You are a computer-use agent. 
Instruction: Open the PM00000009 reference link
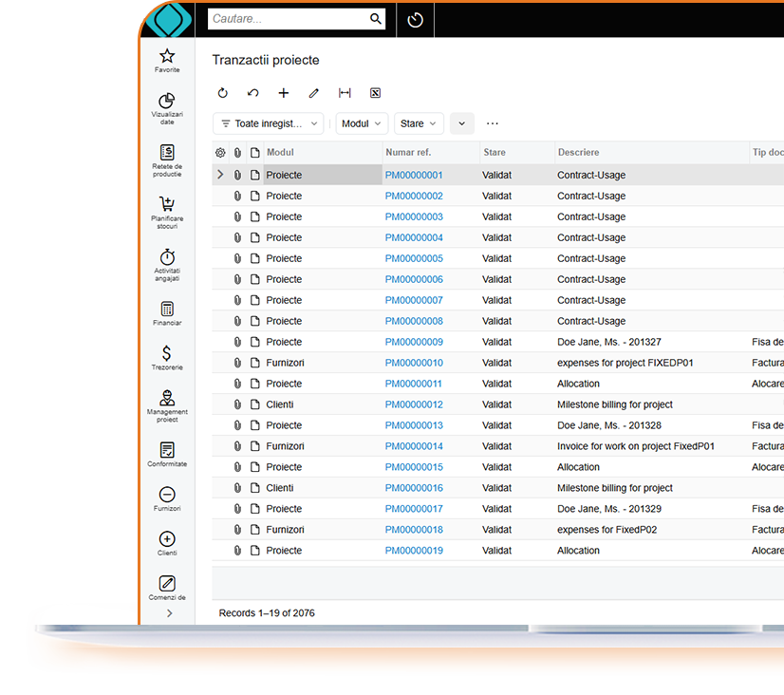(x=414, y=342)
